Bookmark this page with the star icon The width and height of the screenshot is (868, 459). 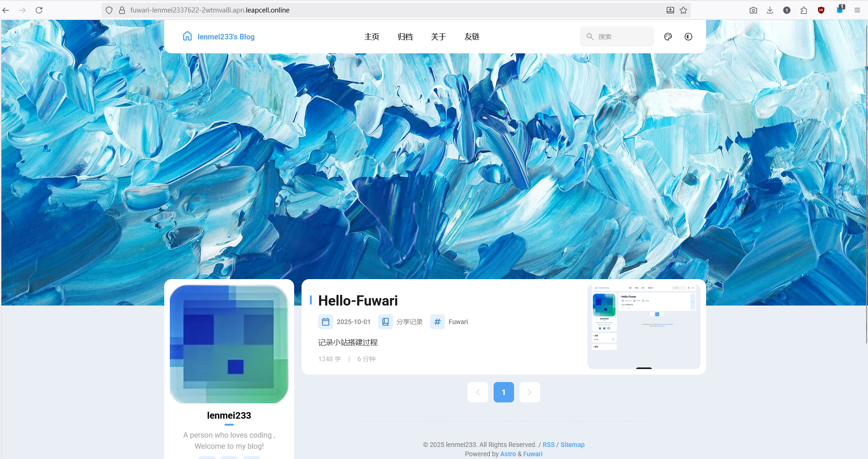click(683, 10)
